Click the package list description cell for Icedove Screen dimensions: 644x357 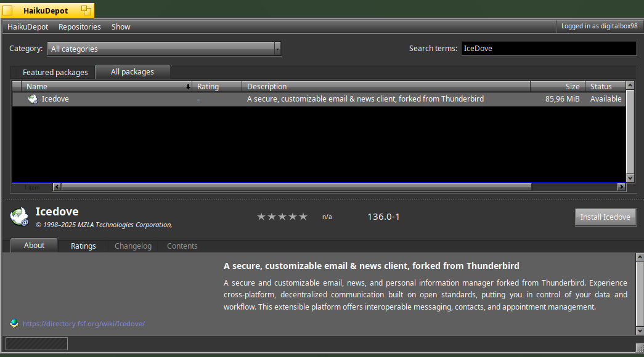(x=365, y=99)
